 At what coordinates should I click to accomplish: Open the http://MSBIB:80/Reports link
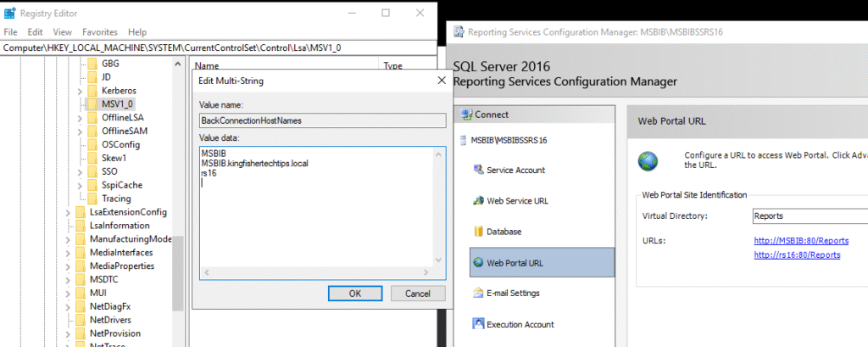(801, 241)
